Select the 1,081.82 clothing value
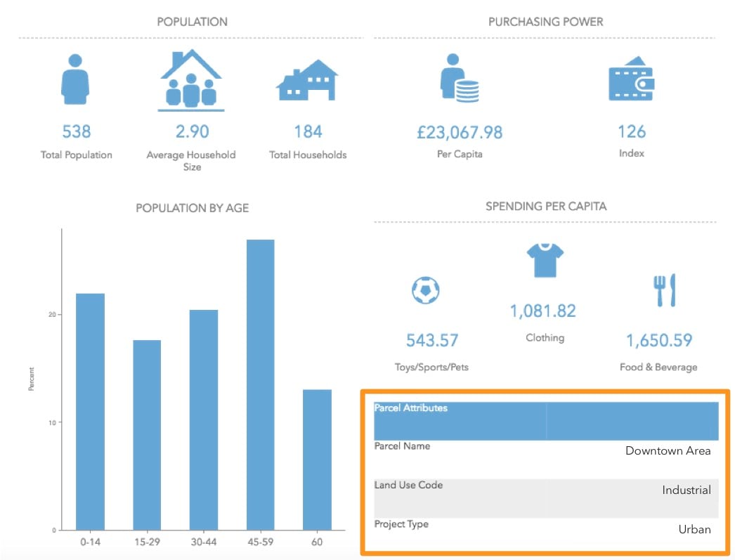 (x=542, y=311)
